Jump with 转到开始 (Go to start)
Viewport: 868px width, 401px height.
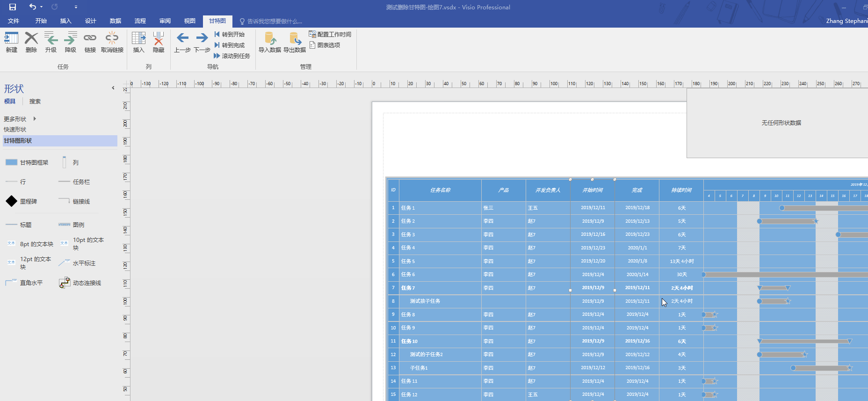point(230,34)
